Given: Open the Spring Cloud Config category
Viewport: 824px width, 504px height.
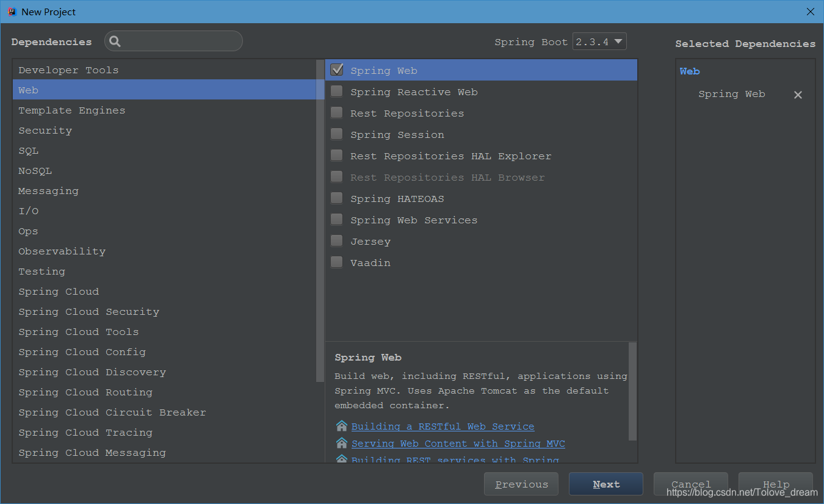Looking at the screenshot, I should (x=165, y=351).
